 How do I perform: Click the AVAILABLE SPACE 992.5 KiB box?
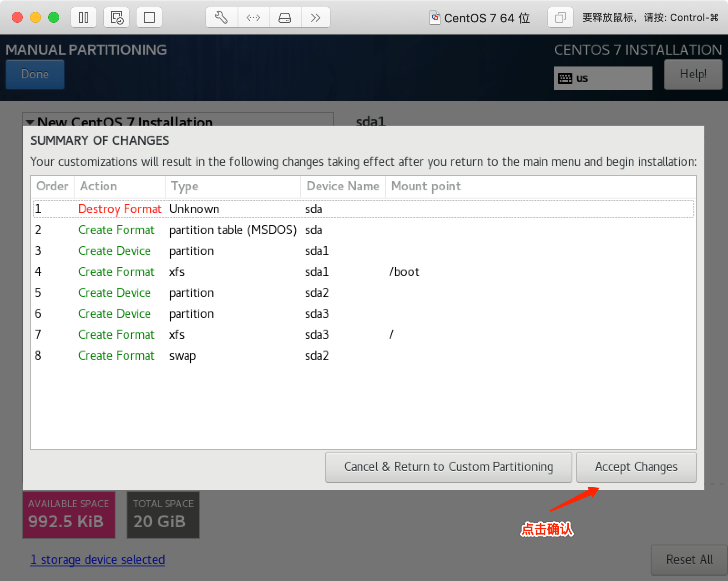(69, 515)
